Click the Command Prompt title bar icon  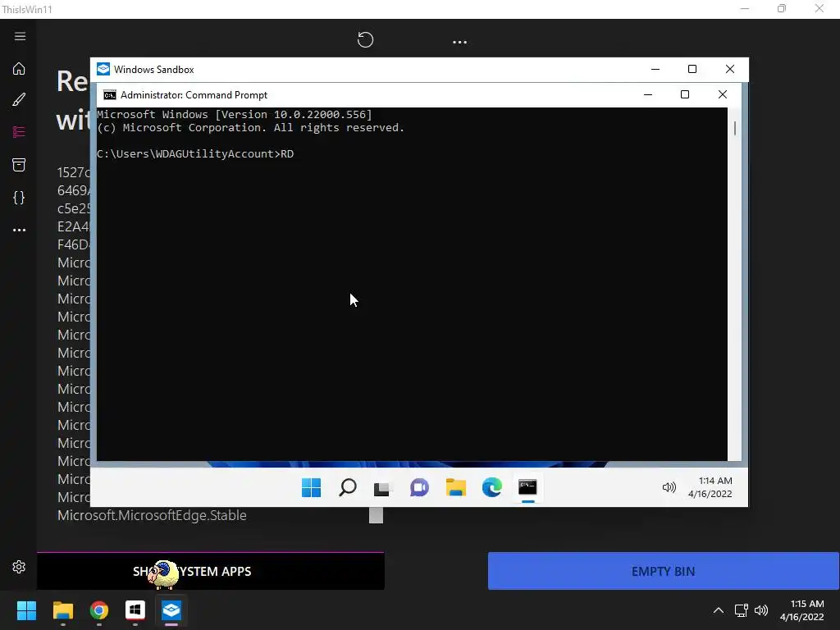110,95
